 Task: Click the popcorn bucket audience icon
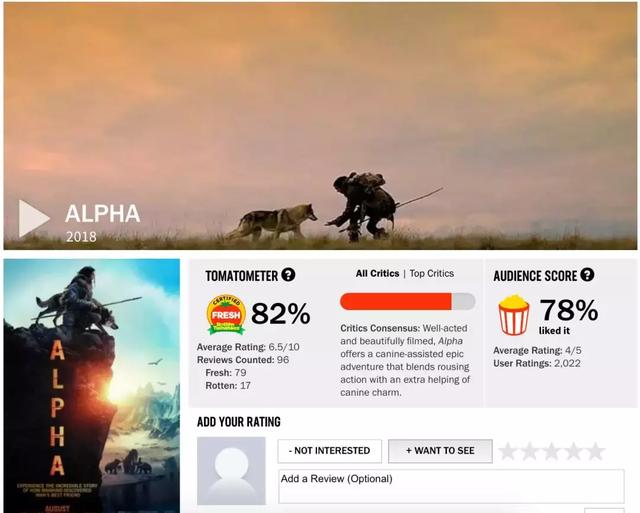click(x=513, y=315)
